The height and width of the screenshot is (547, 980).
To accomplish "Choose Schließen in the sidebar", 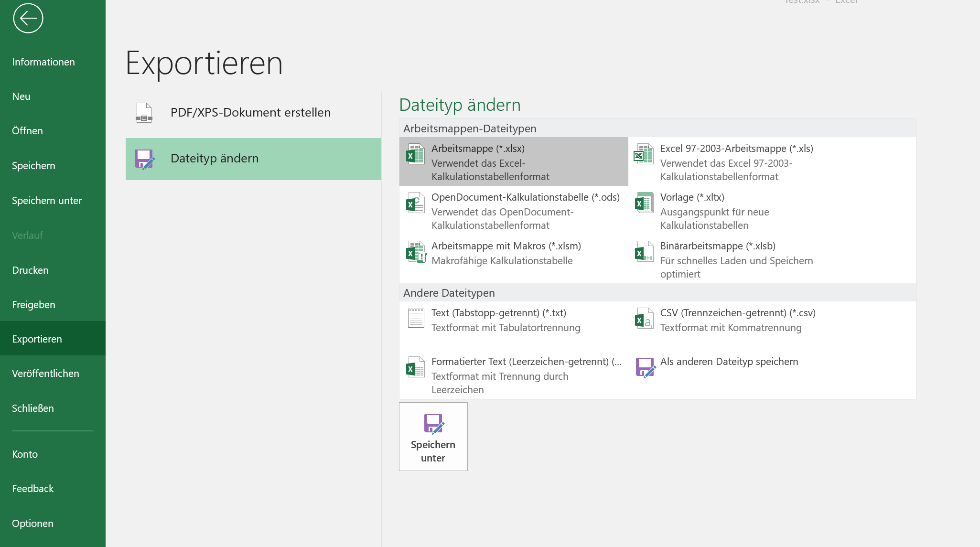I will 53,408.
